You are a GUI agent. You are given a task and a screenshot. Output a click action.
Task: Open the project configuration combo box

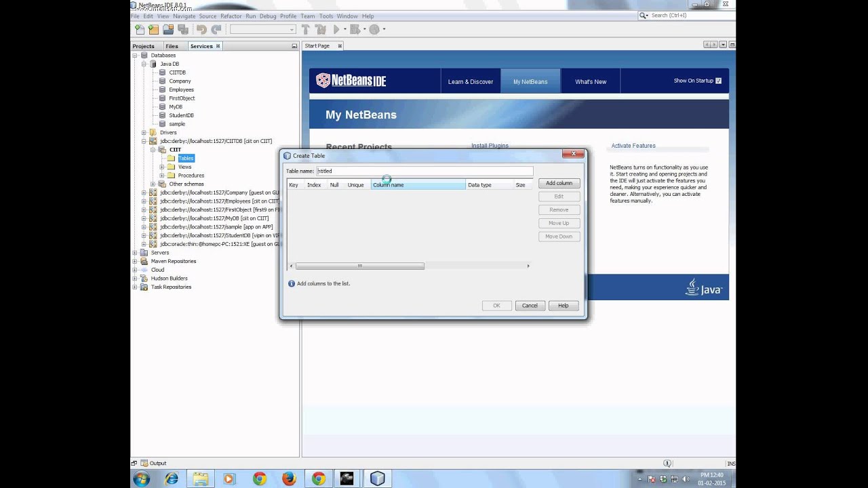coord(262,29)
